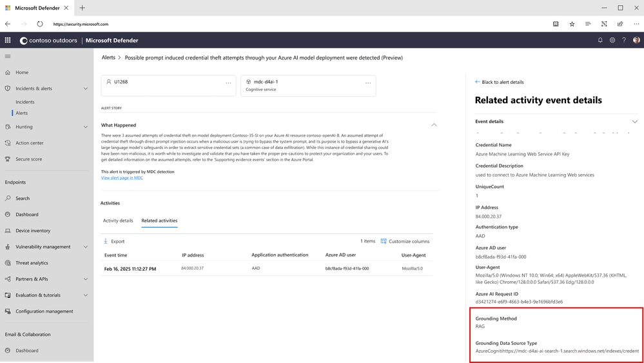Open a new browser tab plus
Viewport: 644px width, 363px height.
coord(82,8)
